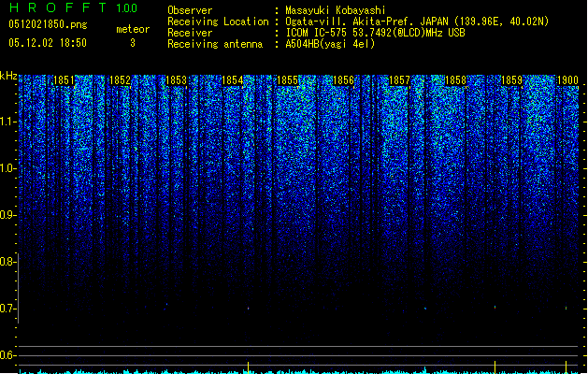The image size is (588, 374).
Task: Pick the 1856 time label
Action: tap(343, 80)
